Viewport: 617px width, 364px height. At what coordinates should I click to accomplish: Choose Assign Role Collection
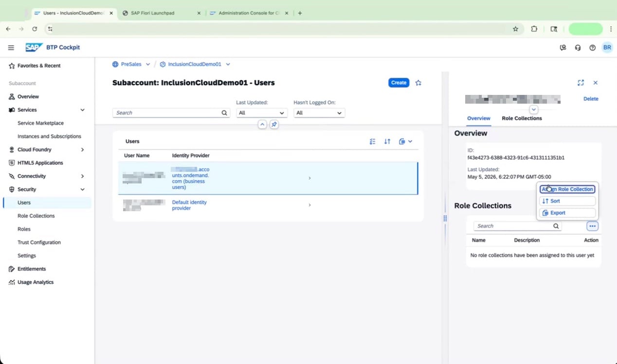point(567,189)
